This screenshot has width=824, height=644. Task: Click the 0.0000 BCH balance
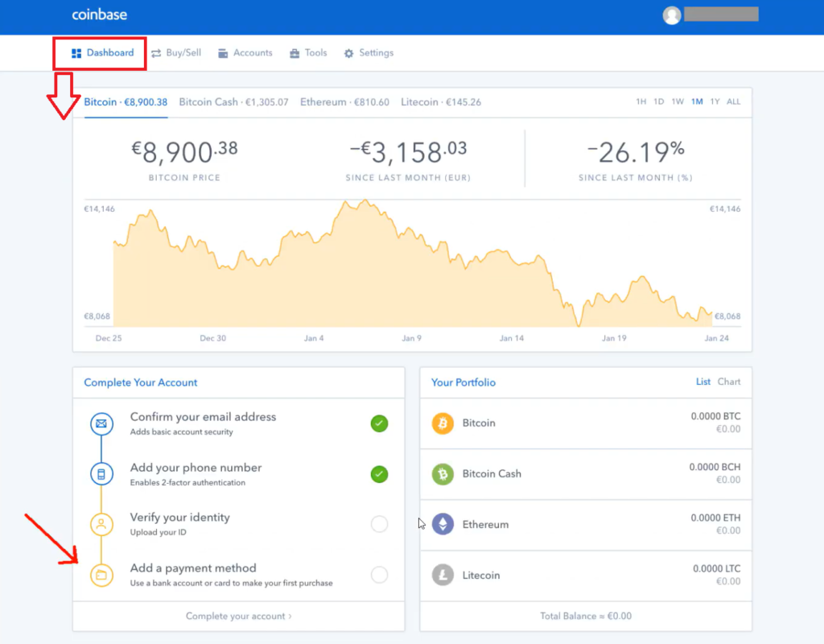pyautogui.click(x=715, y=467)
